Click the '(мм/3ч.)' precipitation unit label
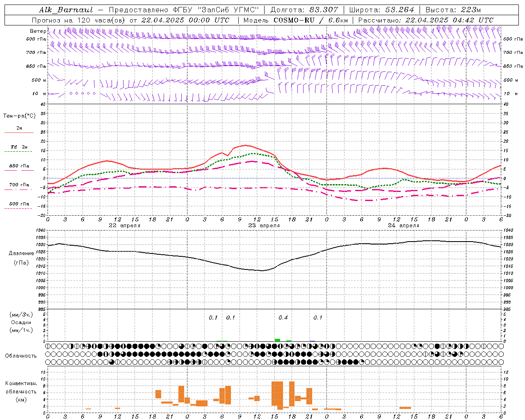The width and height of the screenshot is (525, 420). coord(21,315)
